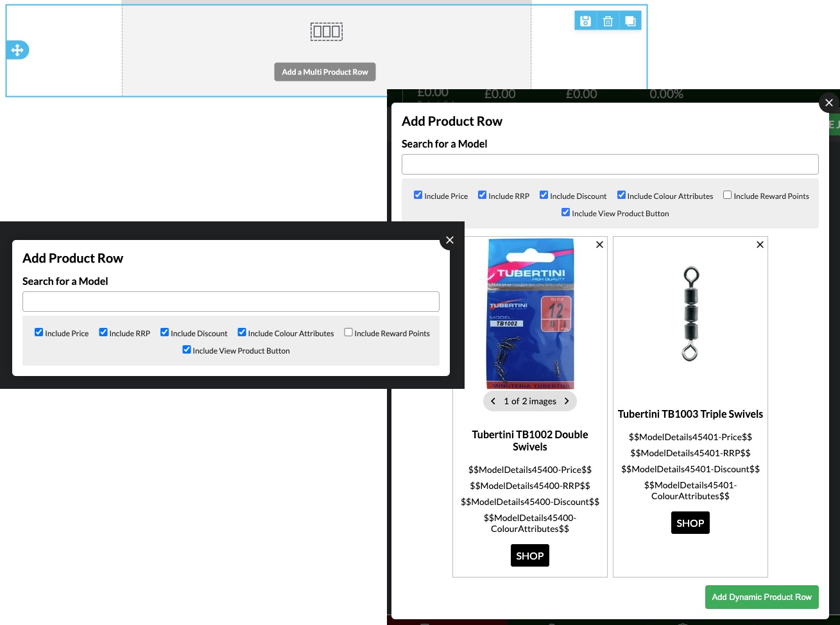
Task: Enable Include Reward Points in right dialog
Action: (x=727, y=195)
